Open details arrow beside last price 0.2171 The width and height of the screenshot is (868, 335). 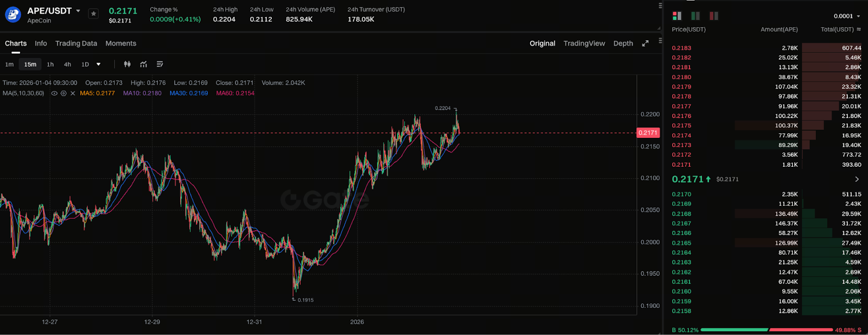pos(857,179)
